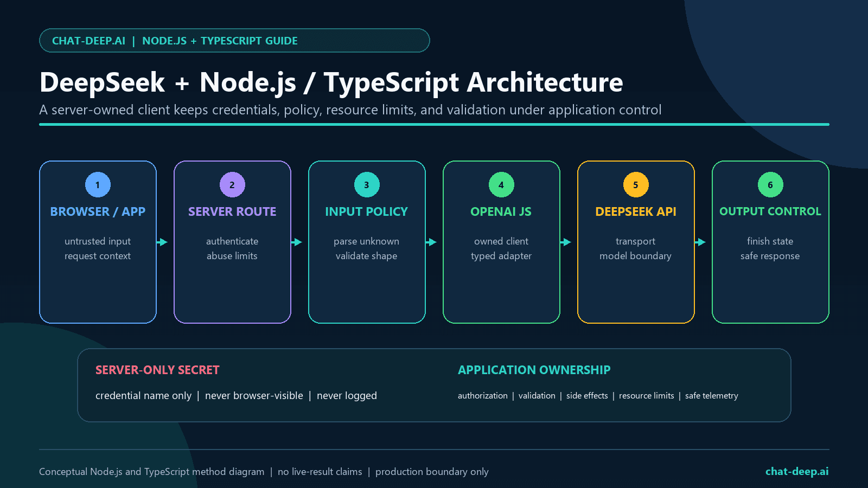Click the APPLICATION OWNERSHIP heading
This screenshot has height=488, width=868.
point(534,370)
